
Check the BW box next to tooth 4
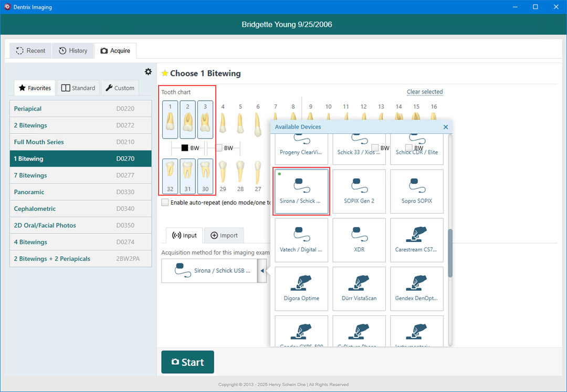(219, 148)
